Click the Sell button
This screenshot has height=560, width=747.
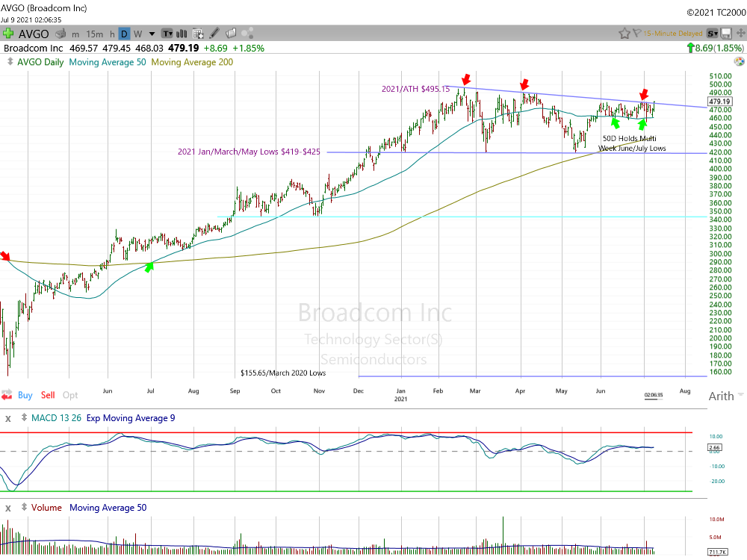48,395
